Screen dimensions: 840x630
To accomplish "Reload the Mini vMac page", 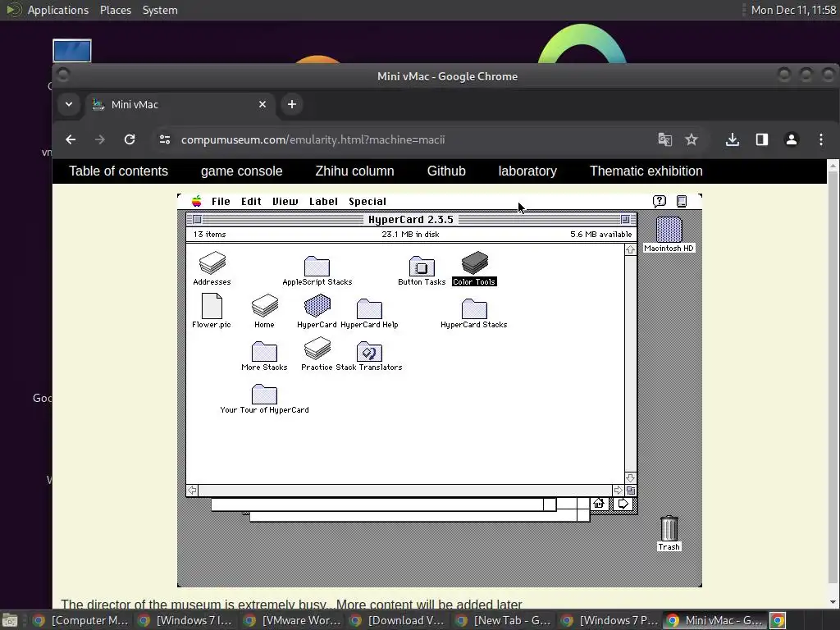I will coord(130,139).
